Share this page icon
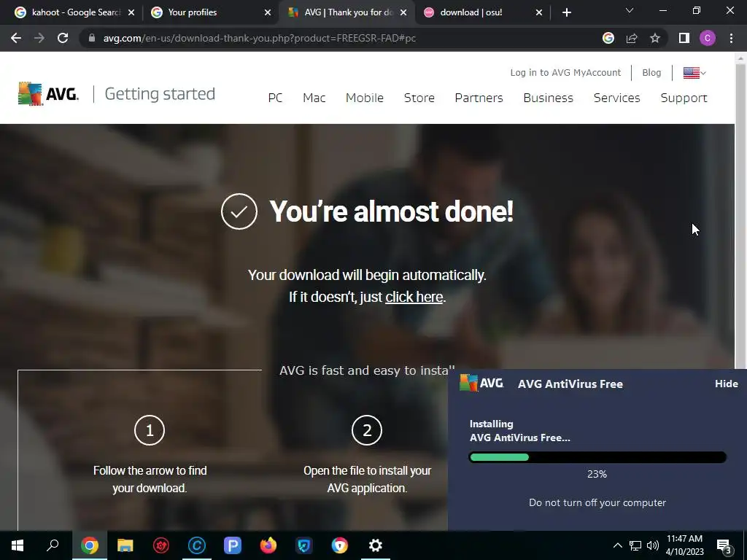This screenshot has width=747, height=560. (632, 38)
